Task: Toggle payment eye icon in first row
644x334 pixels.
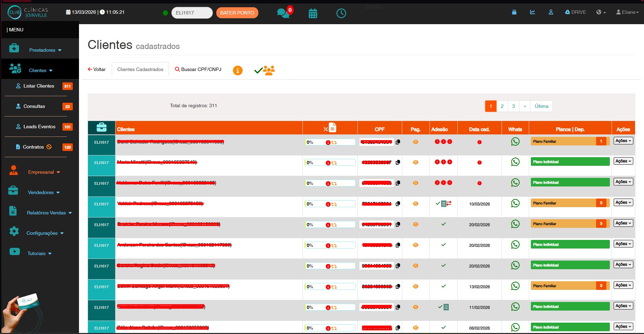Action: (415, 142)
